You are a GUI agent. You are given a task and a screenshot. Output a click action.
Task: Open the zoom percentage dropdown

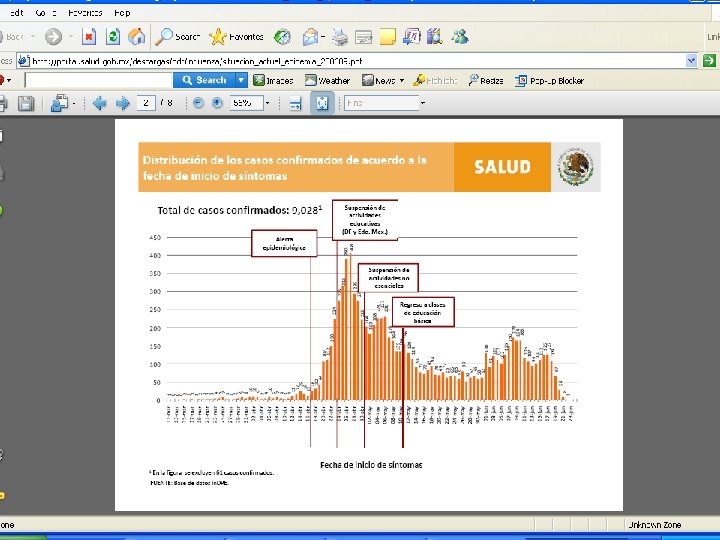coord(267,103)
